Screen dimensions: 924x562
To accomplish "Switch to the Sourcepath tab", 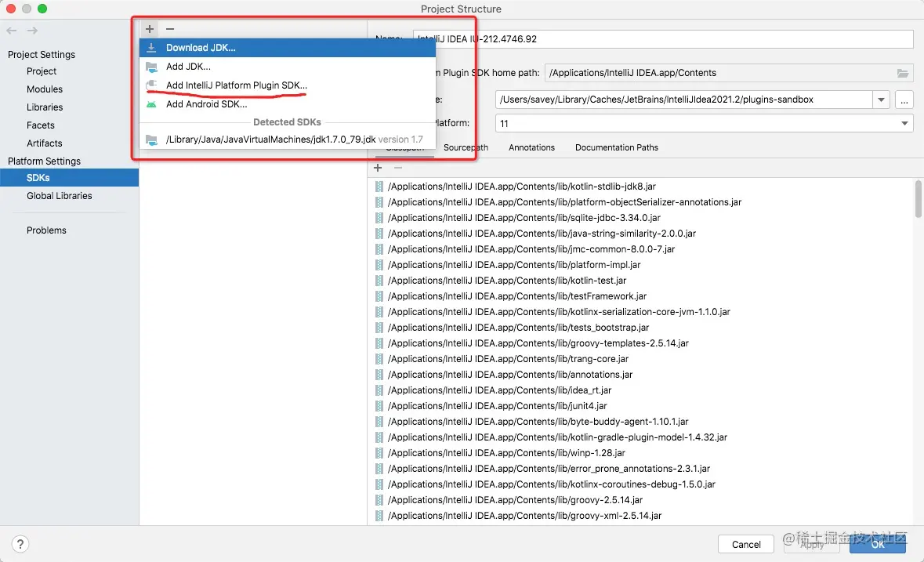I will [466, 148].
